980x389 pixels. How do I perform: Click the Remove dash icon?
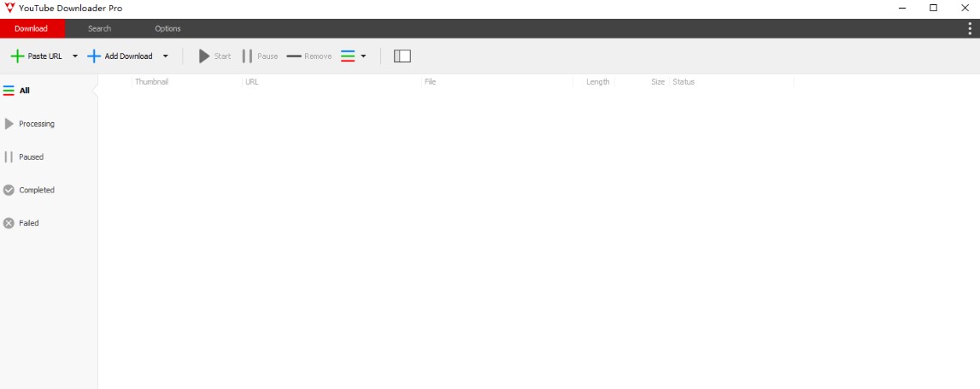click(x=294, y=56)
